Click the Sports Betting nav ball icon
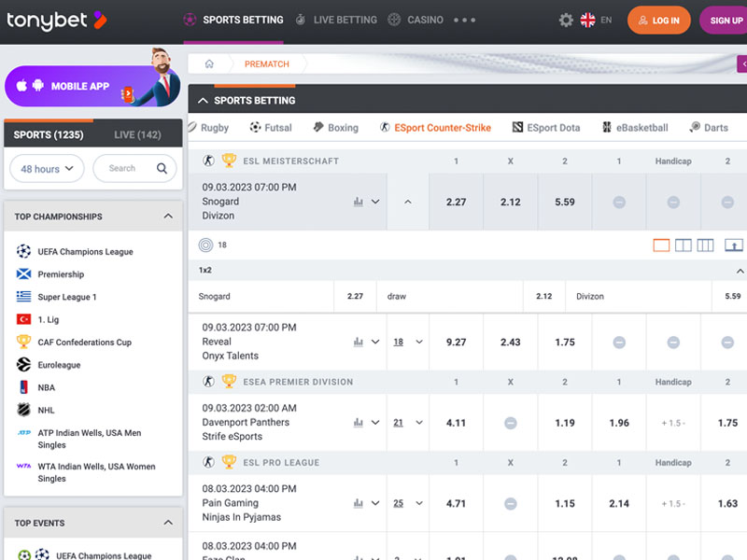This screenshot has height=560, width=747. 190,20
